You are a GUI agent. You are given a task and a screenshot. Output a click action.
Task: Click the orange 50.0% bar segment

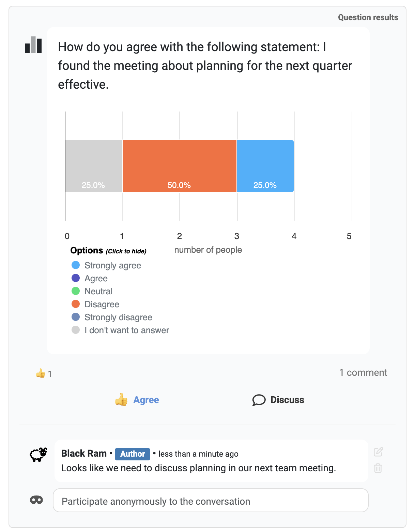click(x=179, y=166)
